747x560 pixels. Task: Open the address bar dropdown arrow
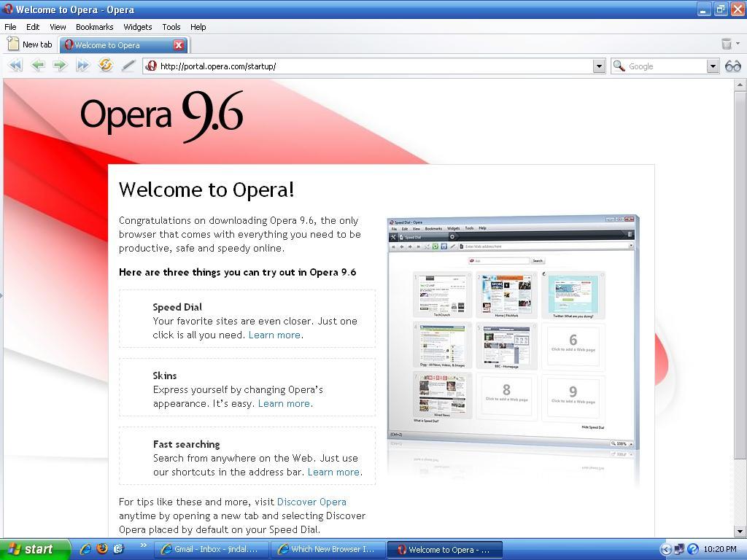[600, 66]
